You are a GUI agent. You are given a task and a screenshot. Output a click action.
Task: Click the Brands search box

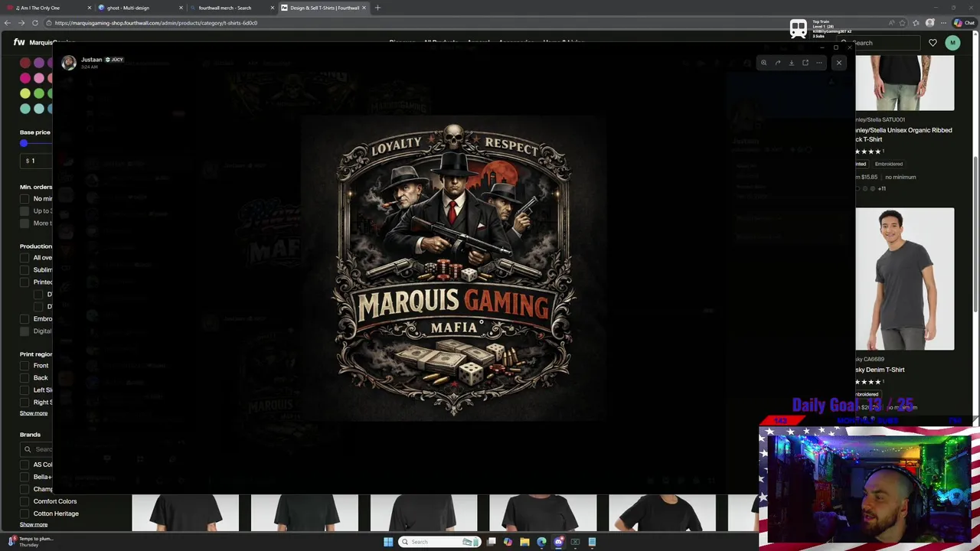pyautogui.click(x=38, y=449)
